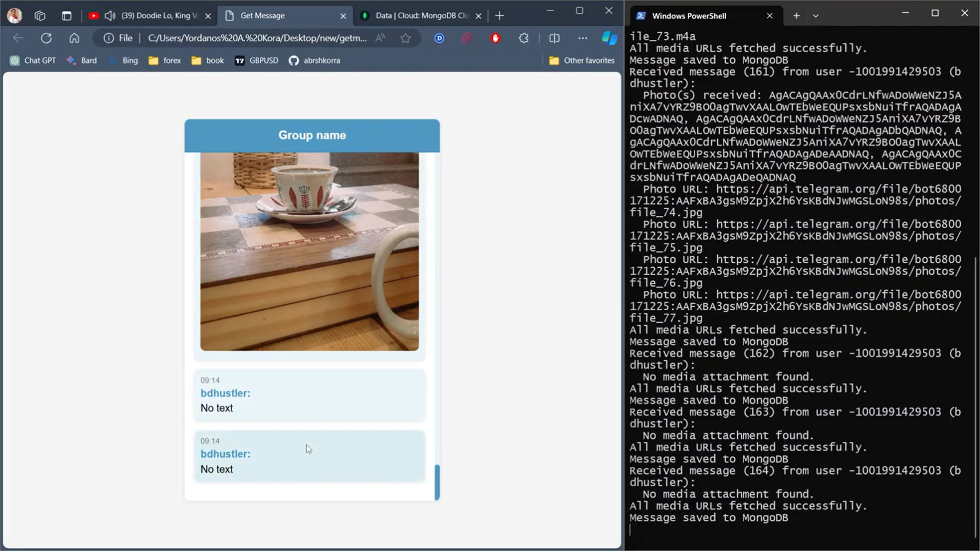
Task: Add page to favorites star icon
Action: point(405,38)
